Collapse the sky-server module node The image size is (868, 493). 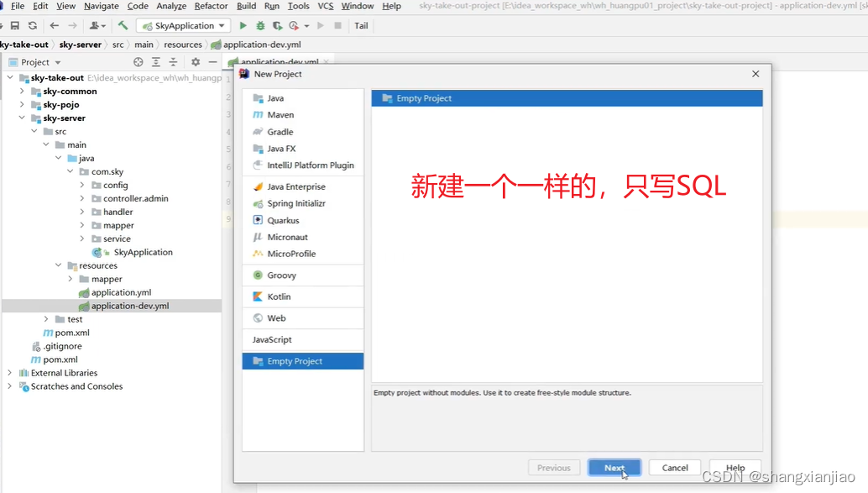coord(22,118)
